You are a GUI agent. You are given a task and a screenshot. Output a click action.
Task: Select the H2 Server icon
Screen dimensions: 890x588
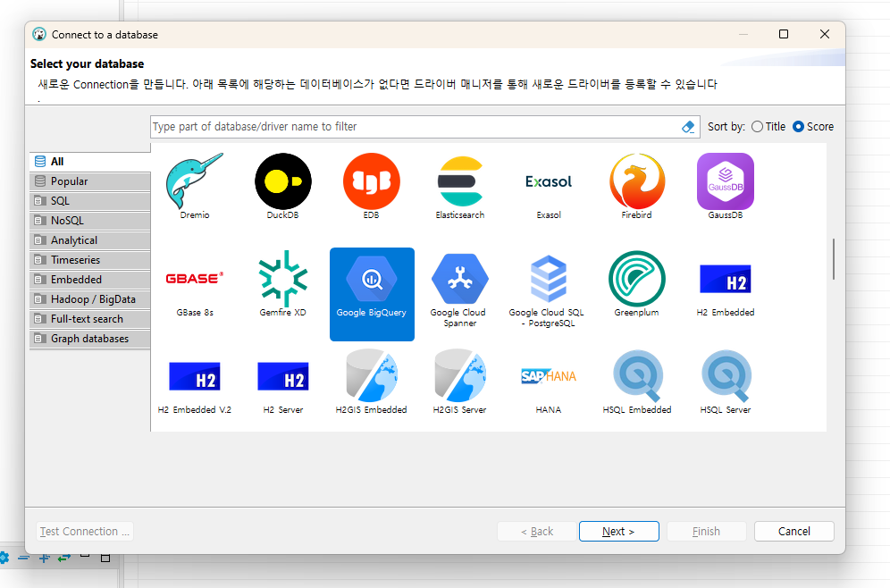pyautogui.click(x=282, y=376)
